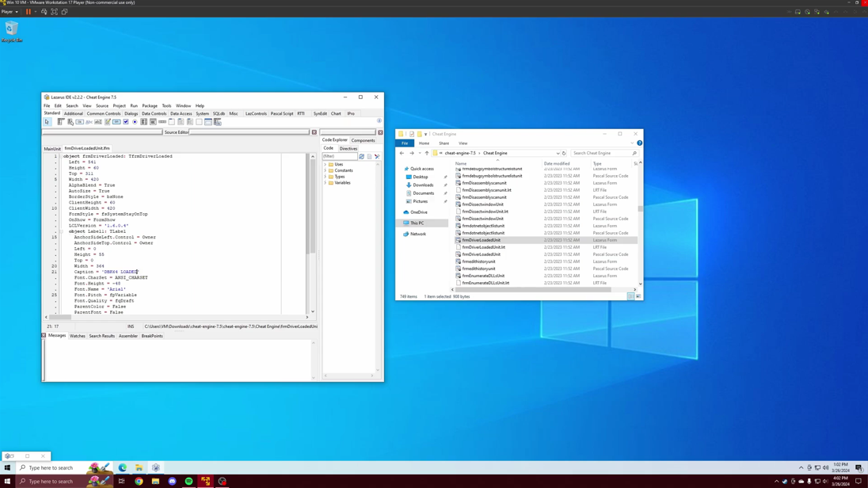868x488 pixels.
Task: Pick the TRadioButton component icon
Action: pyautogui.click(x=135, y=122)
